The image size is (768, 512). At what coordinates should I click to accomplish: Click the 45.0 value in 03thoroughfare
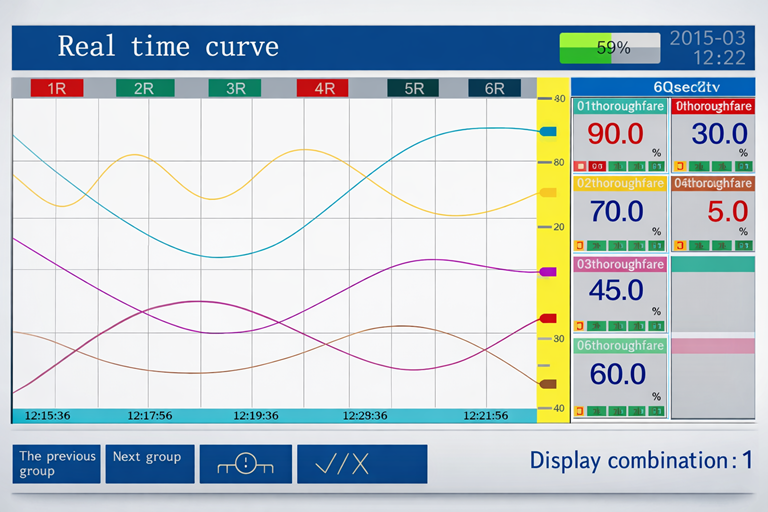point(616,291)
